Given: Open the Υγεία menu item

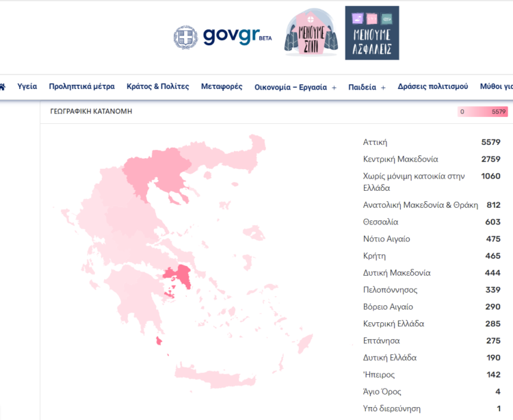Looking at the screenshot, I should point(27,86).
